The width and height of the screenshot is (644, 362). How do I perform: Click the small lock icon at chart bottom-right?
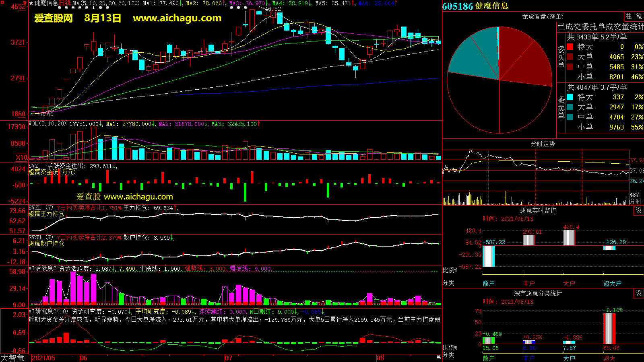pos(438,357)
